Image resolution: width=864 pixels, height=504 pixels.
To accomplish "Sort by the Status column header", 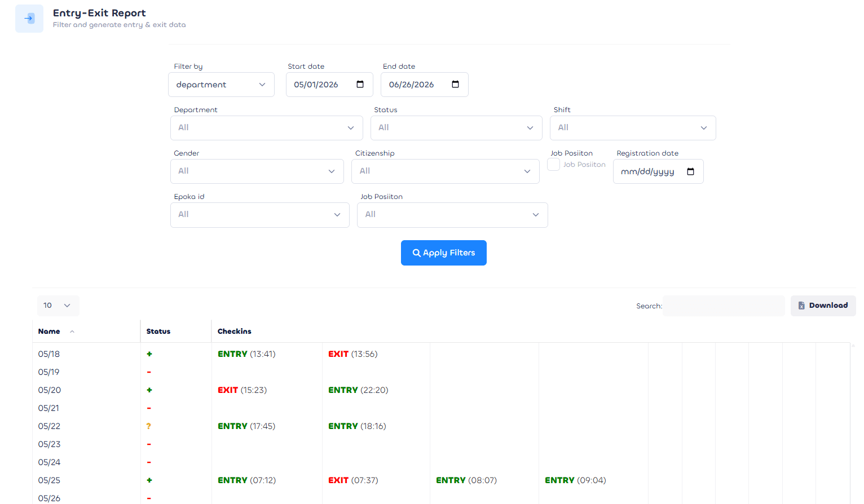I will pyautogui.click(x=158, y=331).
